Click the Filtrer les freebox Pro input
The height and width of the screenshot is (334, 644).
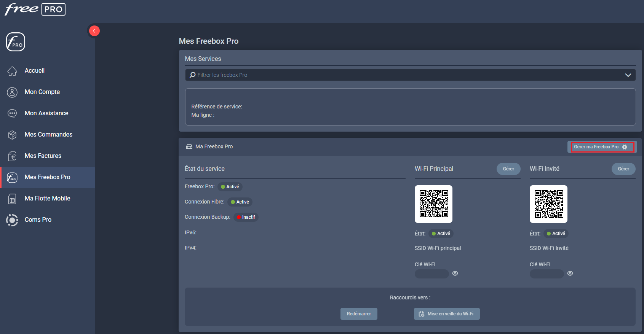(x=411, y=75)
